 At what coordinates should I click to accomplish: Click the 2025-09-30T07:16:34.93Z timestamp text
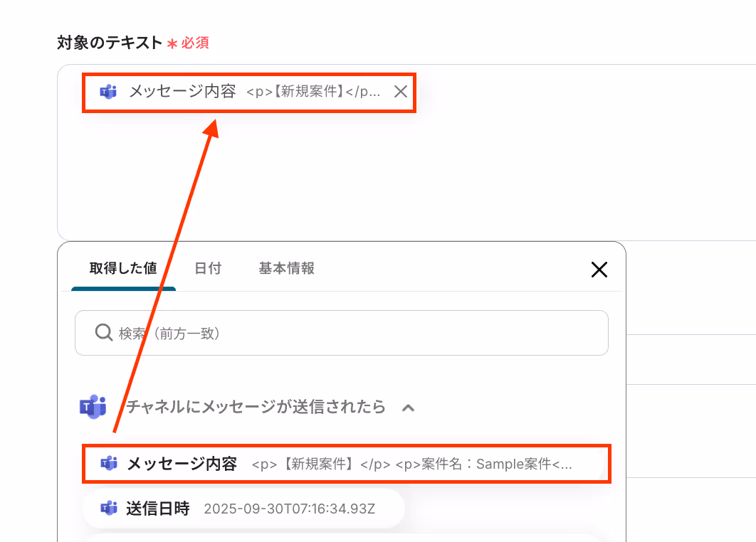[289, 509]
